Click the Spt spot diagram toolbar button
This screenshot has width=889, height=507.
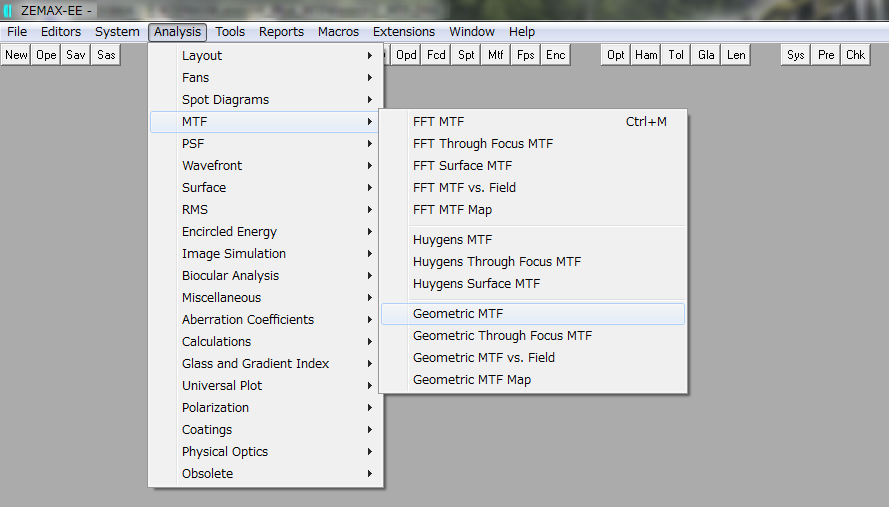tap(466, 55)
